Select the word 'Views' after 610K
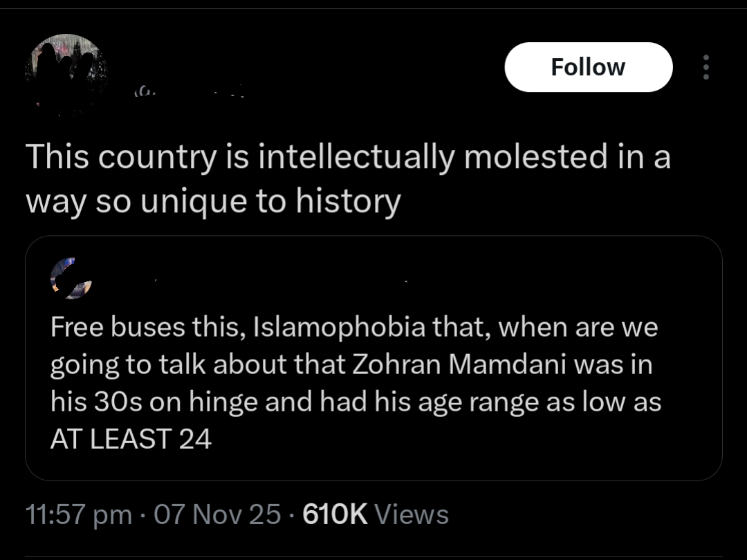The image size is (747, 560). [412, 514]
